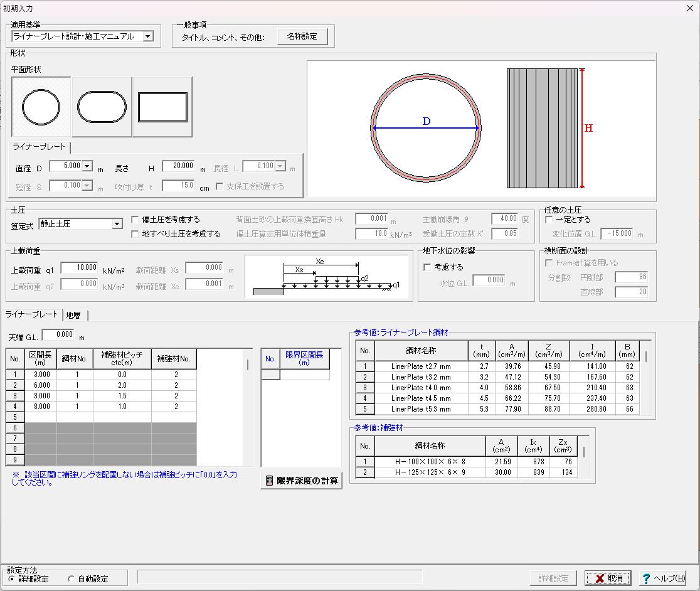Open help with the ヘルプ button

click(663, 578)
